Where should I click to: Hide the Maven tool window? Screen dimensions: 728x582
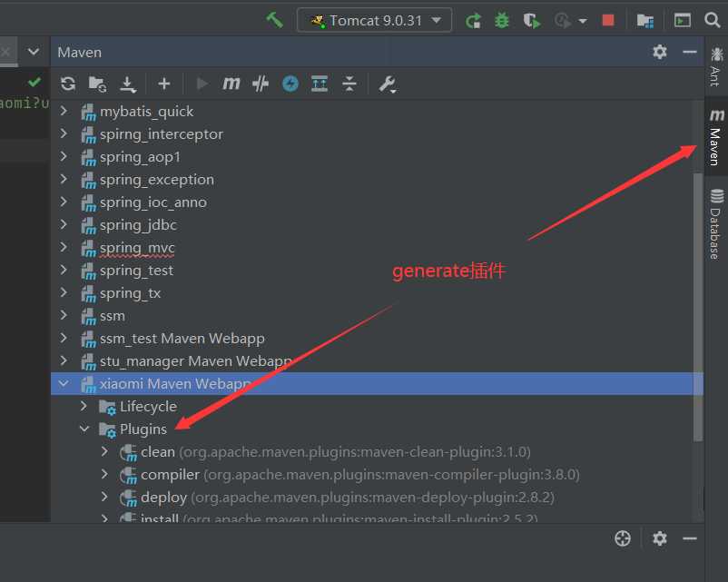(x=690, y=52)
